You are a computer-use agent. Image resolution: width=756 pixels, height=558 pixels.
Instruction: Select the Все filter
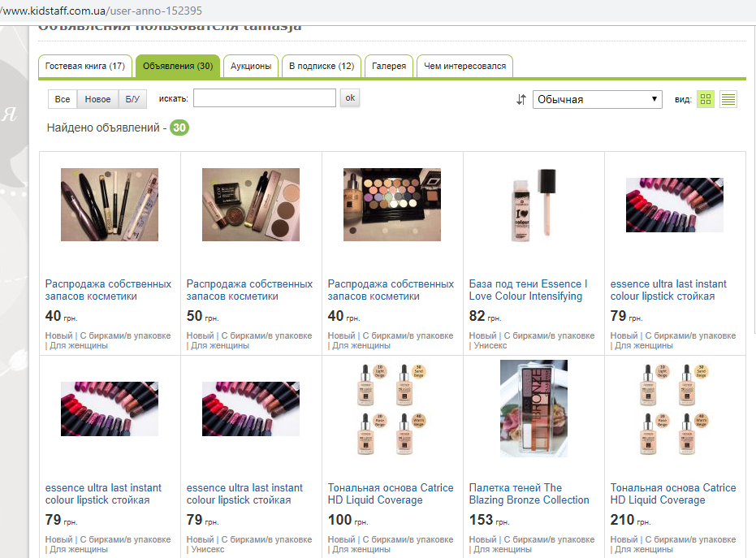coord(63,99)
